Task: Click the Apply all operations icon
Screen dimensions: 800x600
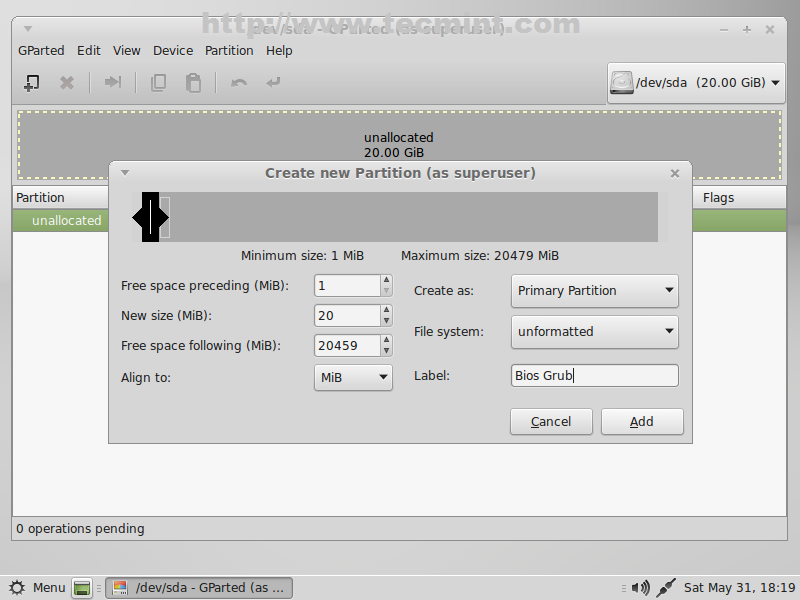Action: [x=273, y=82]
